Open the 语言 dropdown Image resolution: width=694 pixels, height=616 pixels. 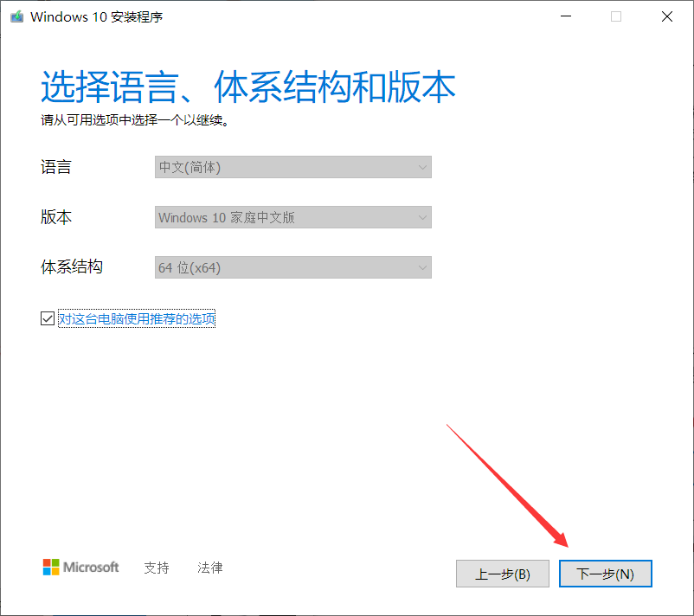coord(292,167)
